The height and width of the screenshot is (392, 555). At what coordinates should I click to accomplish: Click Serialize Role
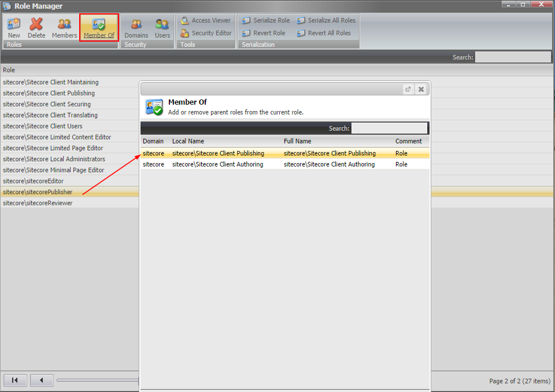[266, 21]
